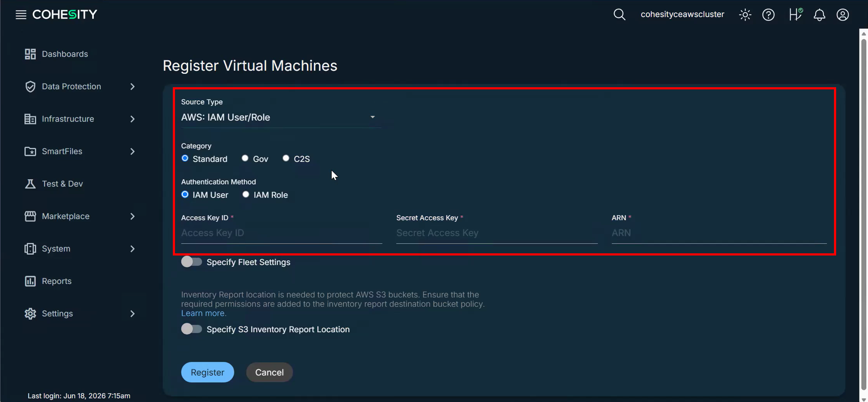Open the Helios connection status icon
Viewport: 868px width, 402px height.
point(796,14)
